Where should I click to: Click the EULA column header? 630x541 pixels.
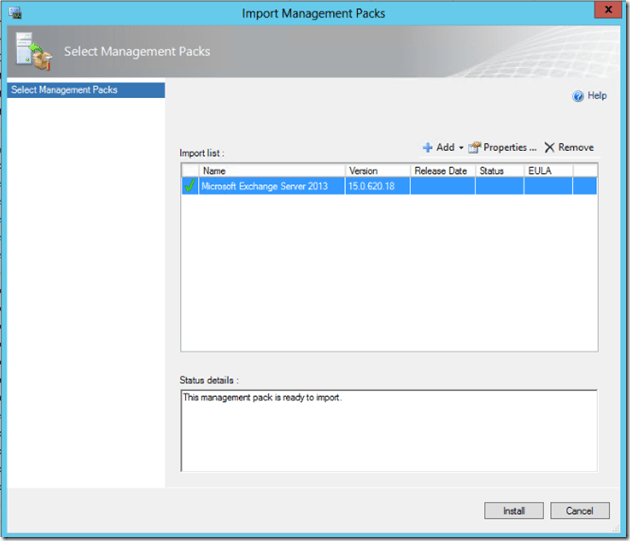point(546,171)
